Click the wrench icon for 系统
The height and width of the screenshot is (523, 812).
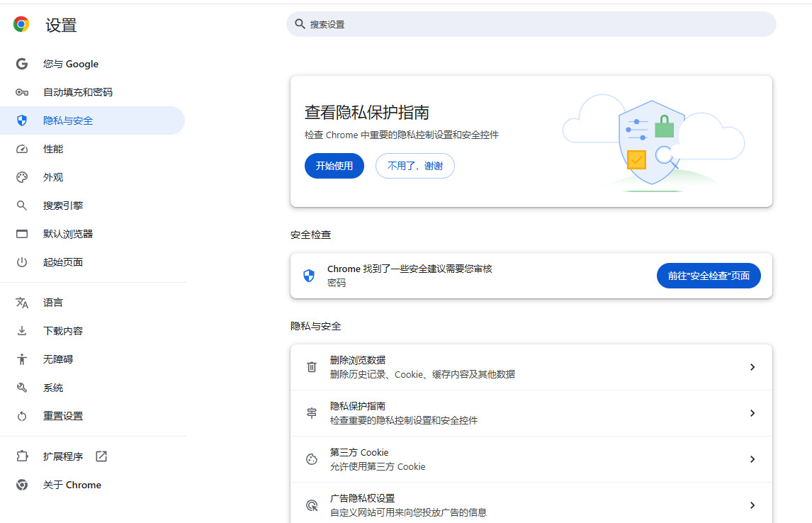[x=22, y=388]
